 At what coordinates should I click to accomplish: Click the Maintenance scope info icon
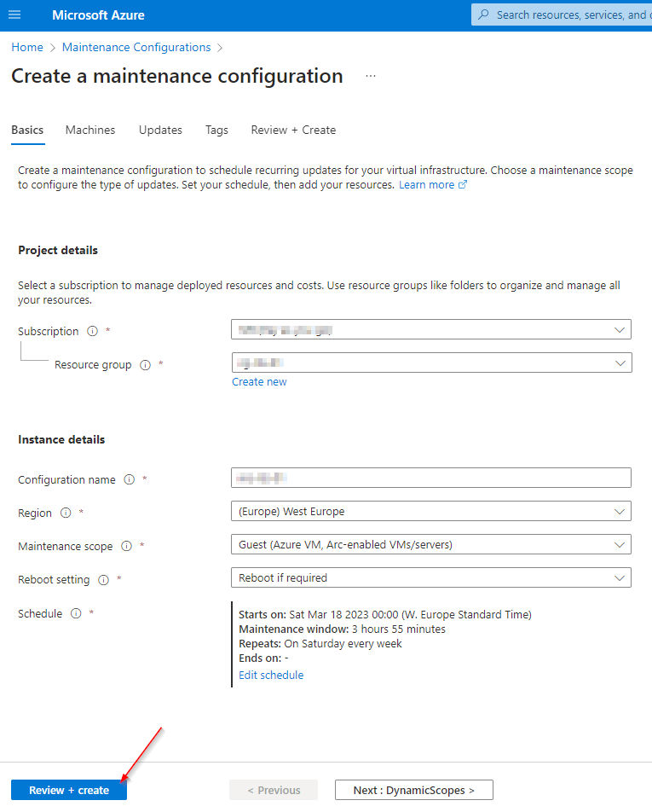(126, 546)
